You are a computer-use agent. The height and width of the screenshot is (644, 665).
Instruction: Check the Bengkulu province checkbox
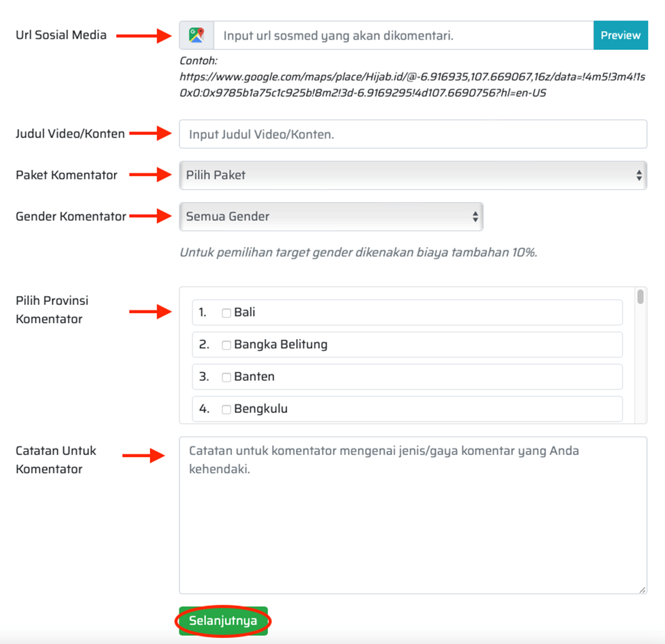(226, 410)
